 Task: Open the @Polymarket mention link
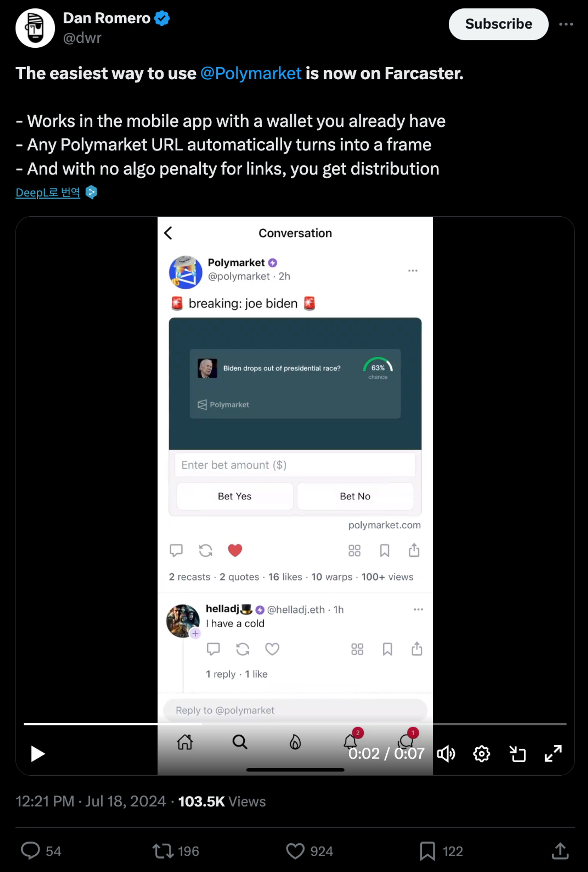click(x=251, y=73)
